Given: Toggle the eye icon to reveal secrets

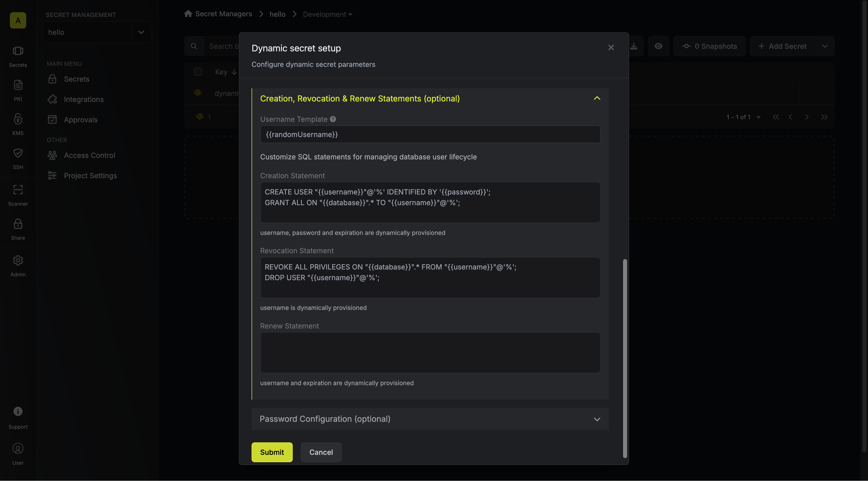Looking at the screenshot, I should (x=658, y=46).
